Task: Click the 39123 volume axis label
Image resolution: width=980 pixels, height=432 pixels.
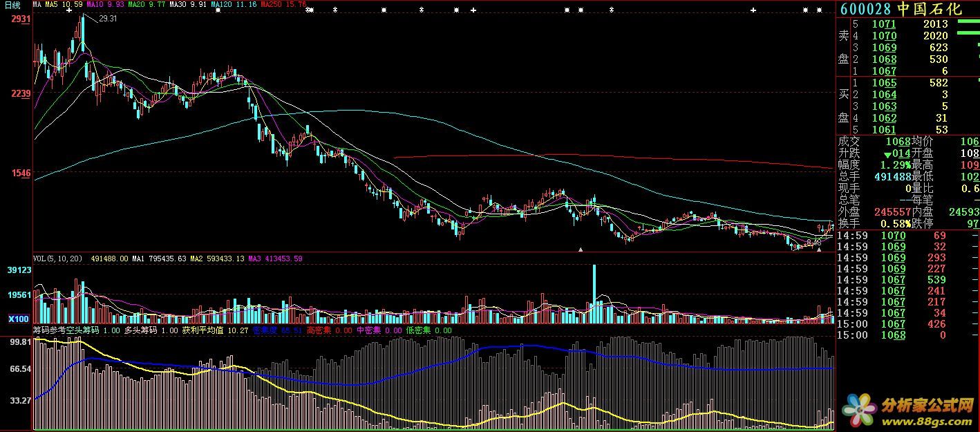Action: pos(19,270)
